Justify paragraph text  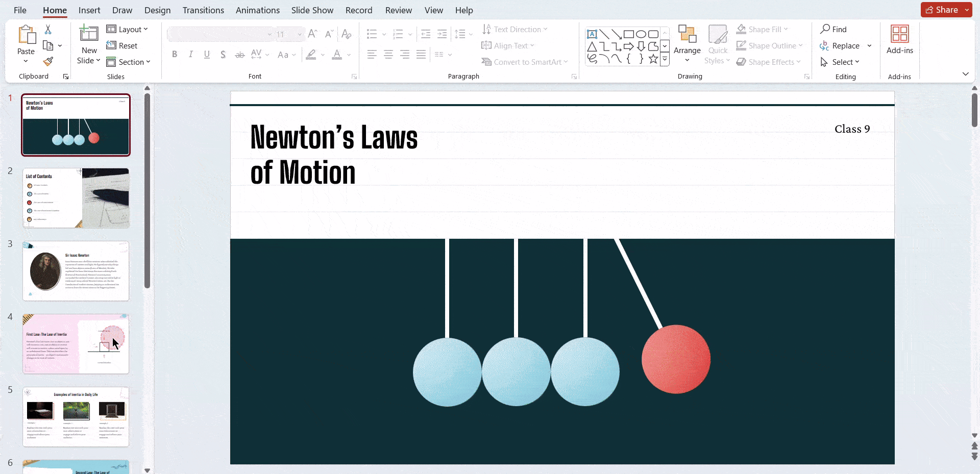pyautogui.click(x=421, y=55)
